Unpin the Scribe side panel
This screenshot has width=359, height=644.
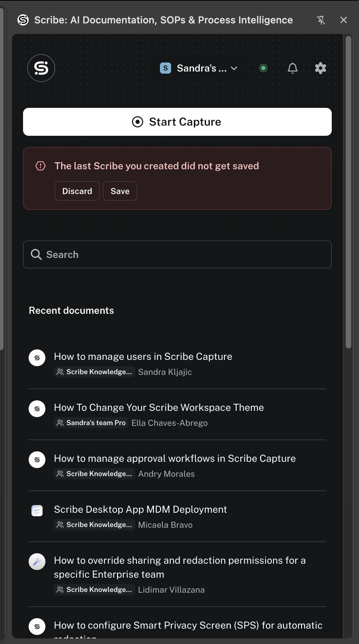coord(321,20)
